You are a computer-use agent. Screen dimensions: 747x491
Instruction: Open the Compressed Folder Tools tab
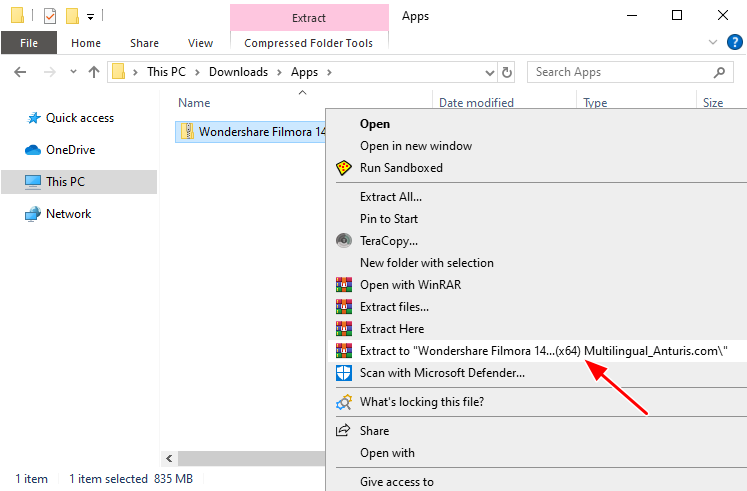(x=308, y=43)
